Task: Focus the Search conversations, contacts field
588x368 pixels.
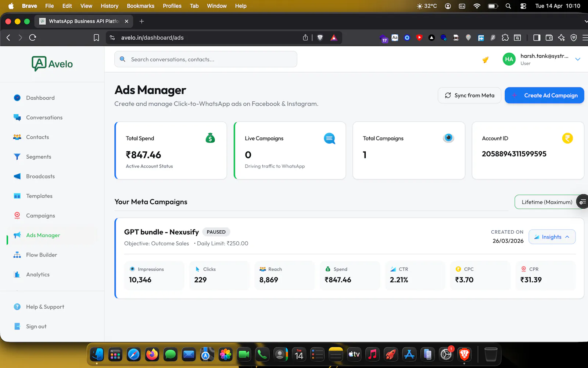Action: tap(206, 59)
